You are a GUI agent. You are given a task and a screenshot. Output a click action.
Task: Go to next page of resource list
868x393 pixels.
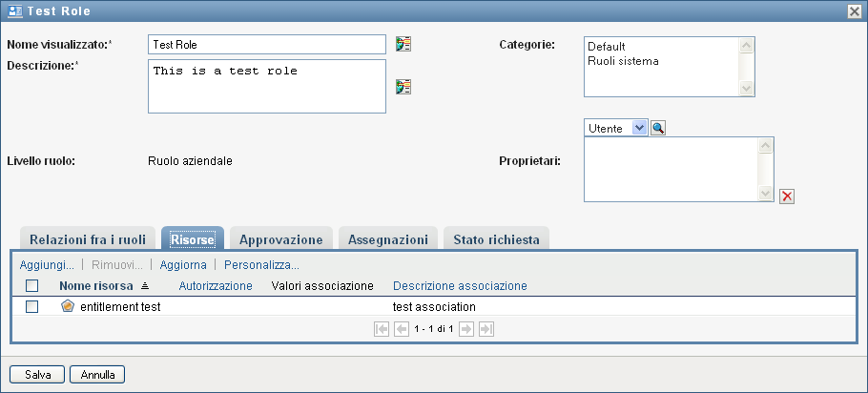(466, 328)
